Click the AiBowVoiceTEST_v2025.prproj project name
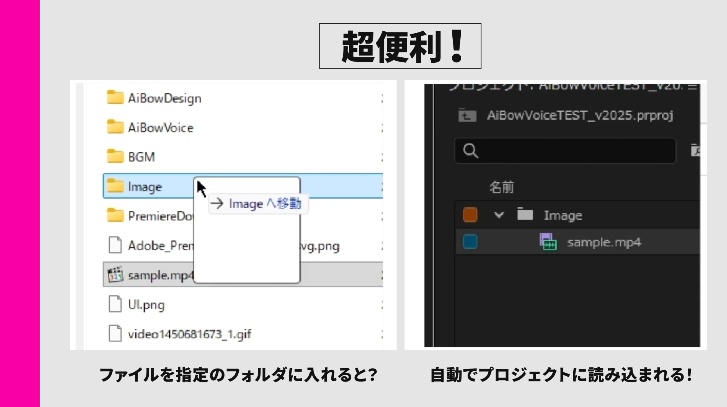727x407 pixels. [580, 115]
